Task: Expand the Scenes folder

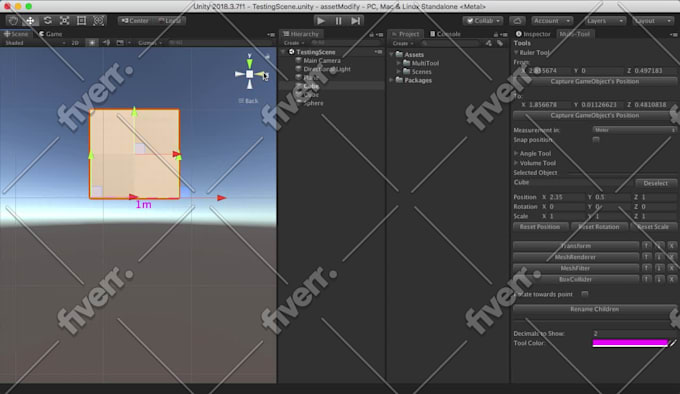Action: pos(399,72)
